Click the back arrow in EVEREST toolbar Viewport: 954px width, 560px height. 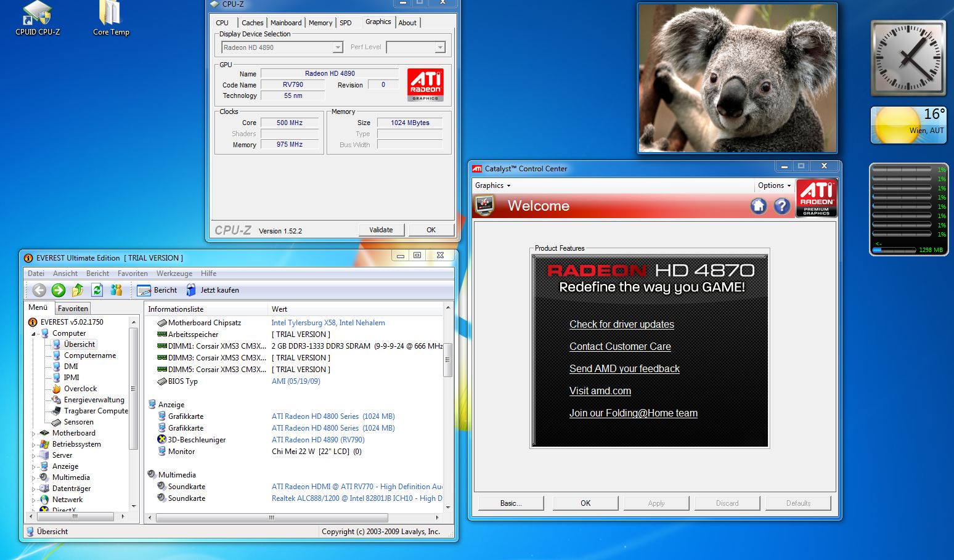pyautogui.click(x=39, y=290)
